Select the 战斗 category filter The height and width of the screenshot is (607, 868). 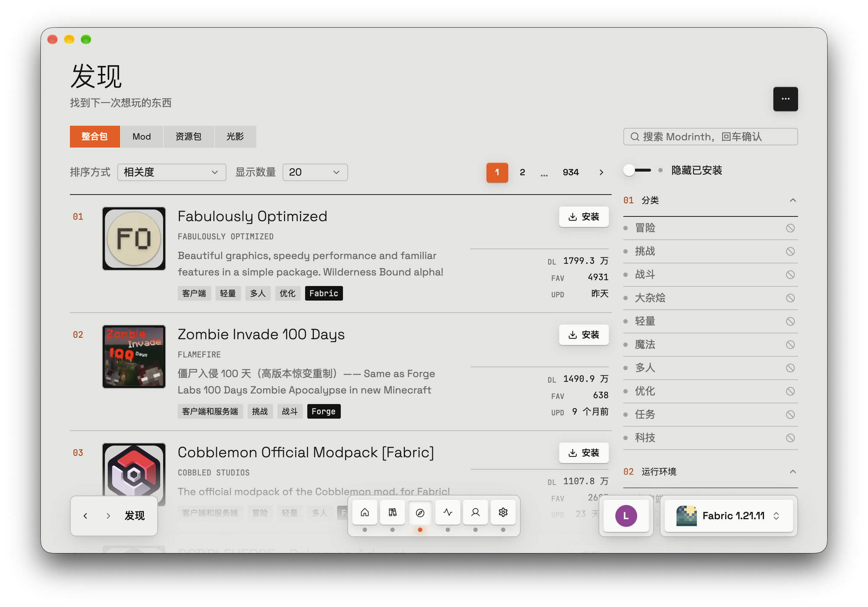[x=710, y=275]
